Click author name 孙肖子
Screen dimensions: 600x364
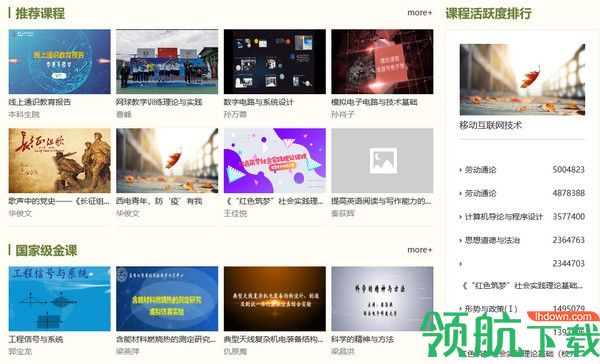click(x=343, y=114)
